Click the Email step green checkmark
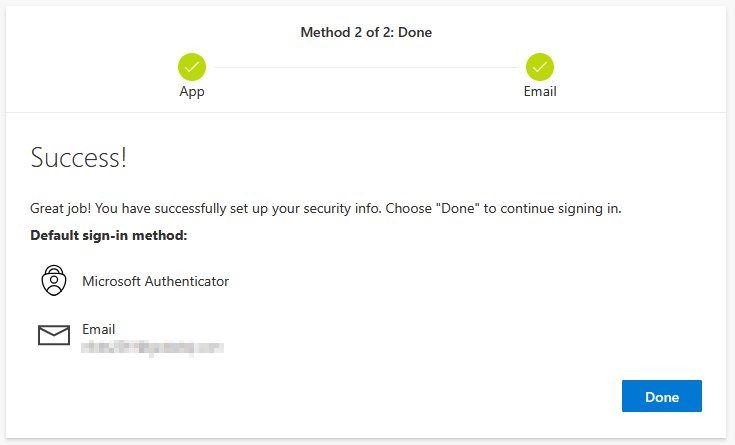This screenshot has height=445, width=735. click(540, 67)
